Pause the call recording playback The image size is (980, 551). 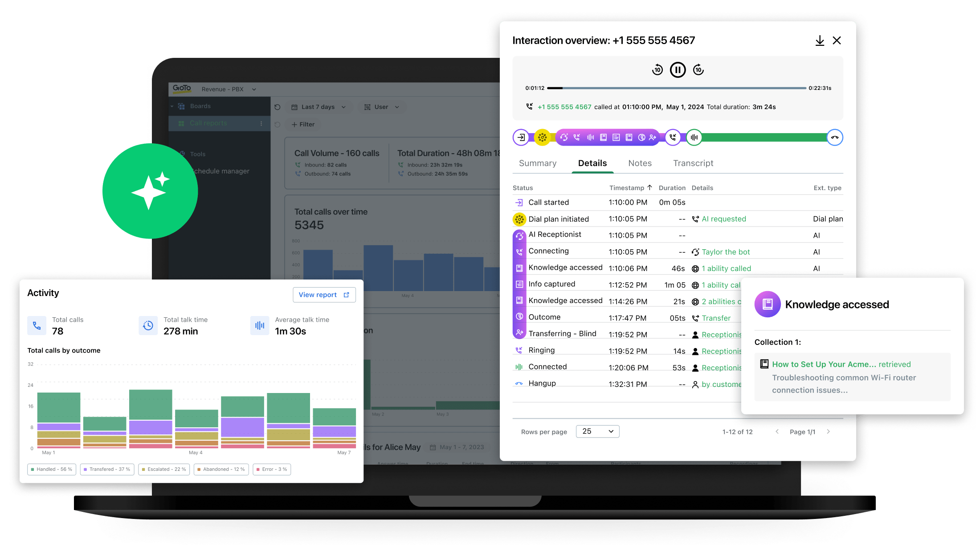point(678,69)
